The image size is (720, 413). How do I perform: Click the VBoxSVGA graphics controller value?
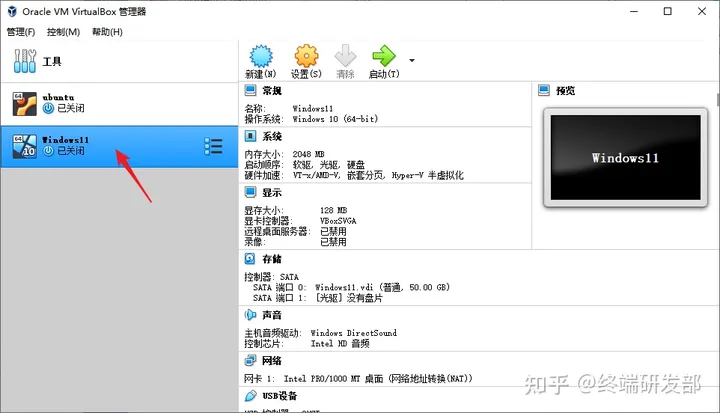pyautogui.click(x=338, y=221)
